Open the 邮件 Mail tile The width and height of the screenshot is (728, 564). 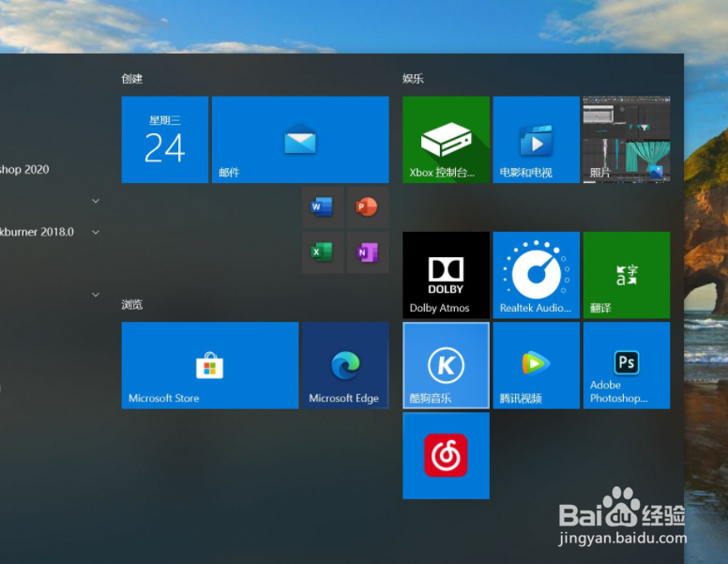point(300,140)
